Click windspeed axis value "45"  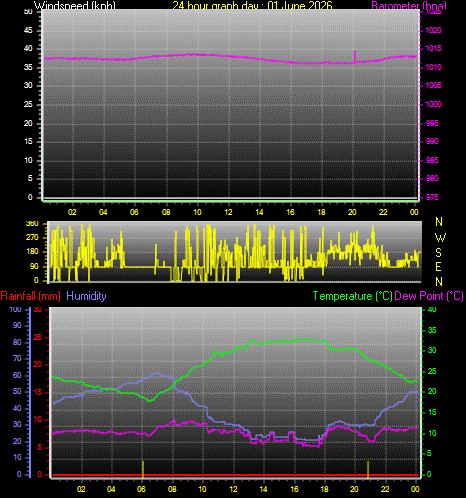[28, 30]
